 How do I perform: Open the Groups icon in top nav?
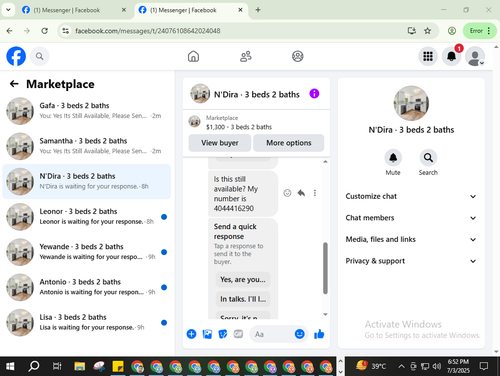(x=298, y=56)
